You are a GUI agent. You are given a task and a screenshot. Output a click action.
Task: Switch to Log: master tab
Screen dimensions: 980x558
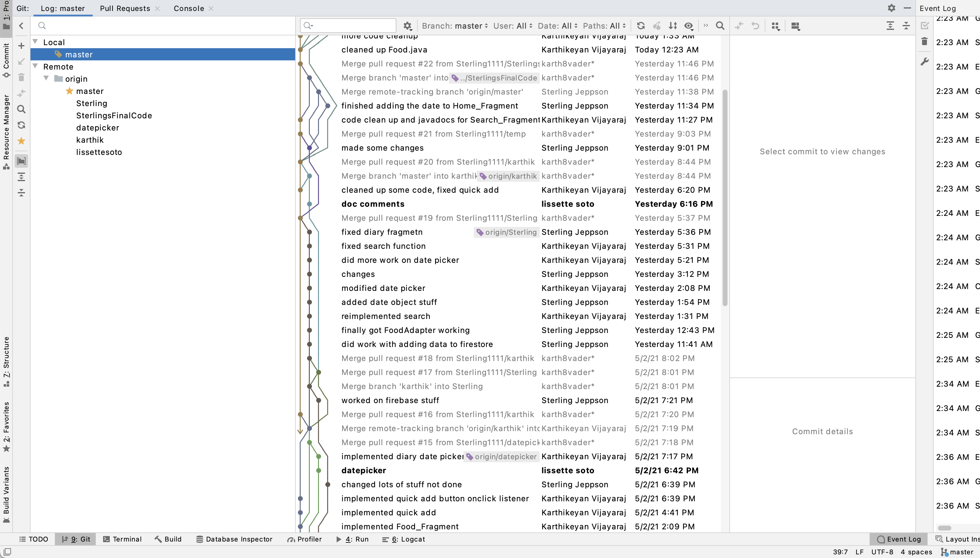[x=63, y=9]
